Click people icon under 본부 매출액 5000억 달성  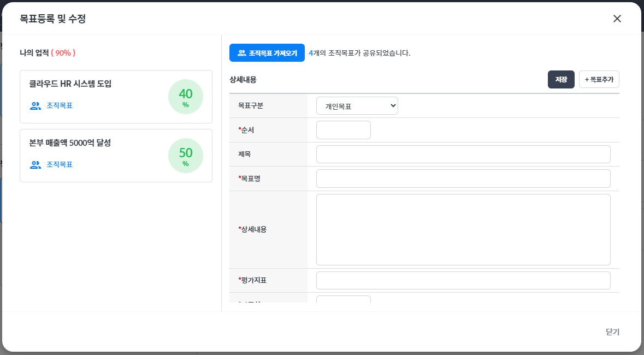tap(36, 165)
